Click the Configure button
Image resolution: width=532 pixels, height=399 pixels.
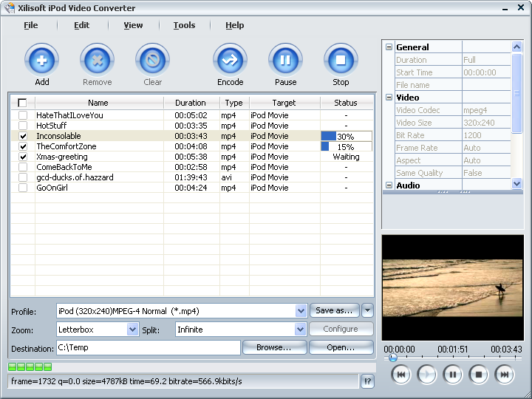point(341,329)
